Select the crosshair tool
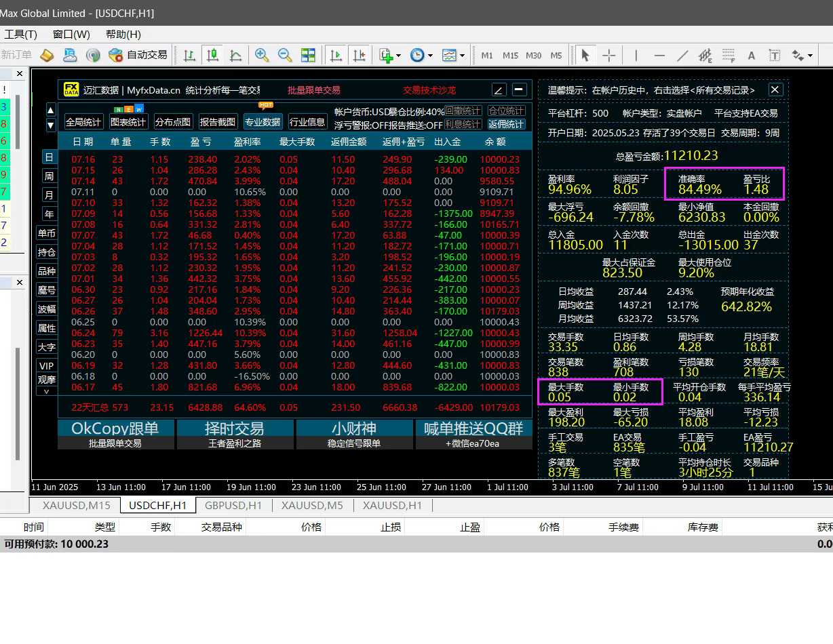The width and height of the screenshot is (833, 644). (608, 55)
